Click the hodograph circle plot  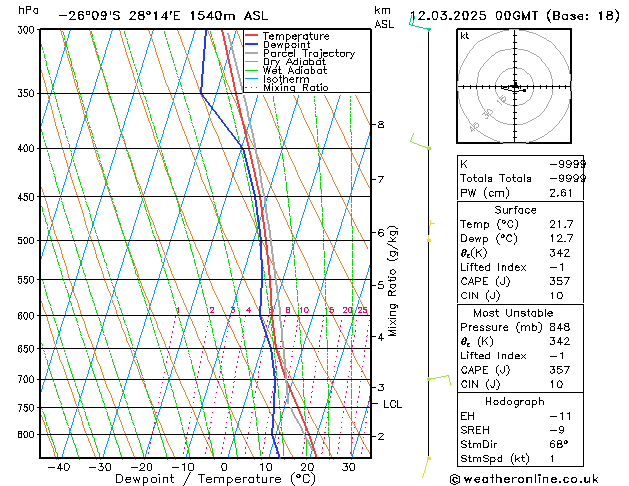pos(516,88)
